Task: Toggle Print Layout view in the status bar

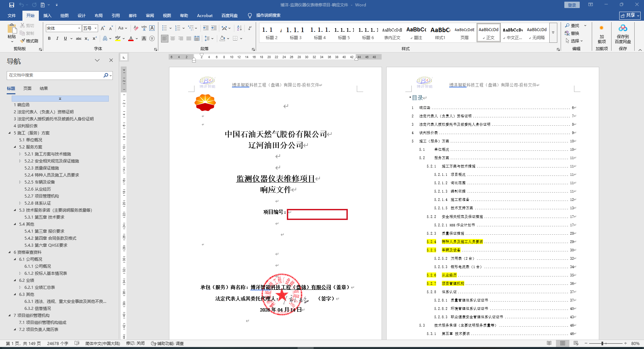Action: click(x=563, y=343)
